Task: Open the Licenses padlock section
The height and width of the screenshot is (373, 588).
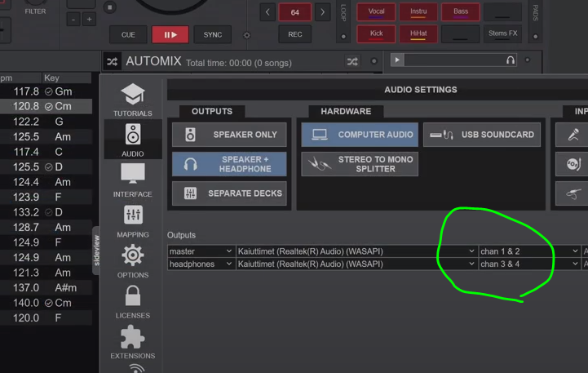Action: click(x=132, y=300)
